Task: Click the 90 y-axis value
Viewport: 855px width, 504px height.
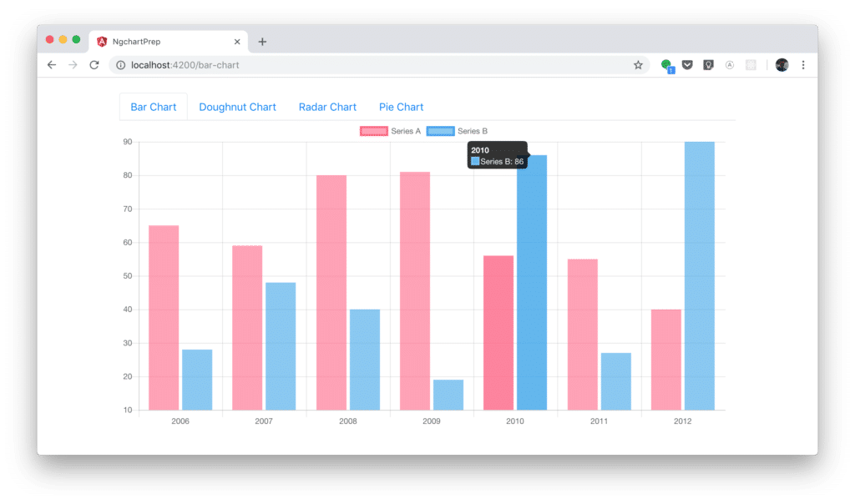Action: coord(128,142)
